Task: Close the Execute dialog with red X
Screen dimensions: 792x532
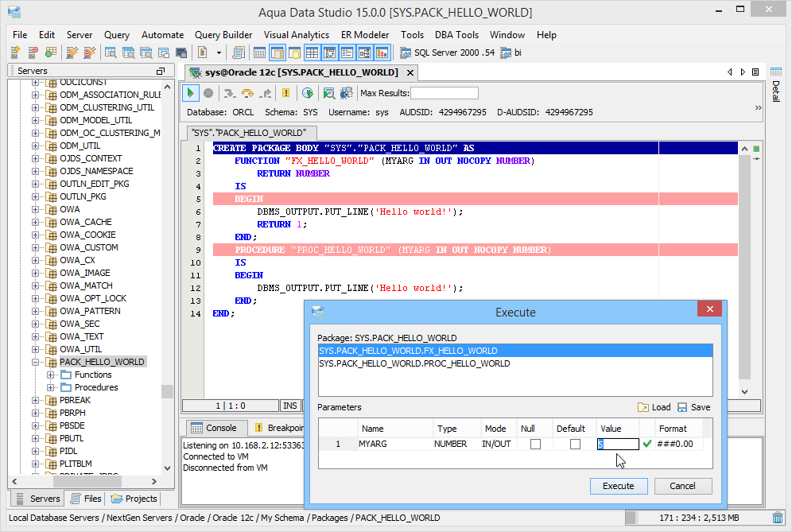Action: point(709,309)
